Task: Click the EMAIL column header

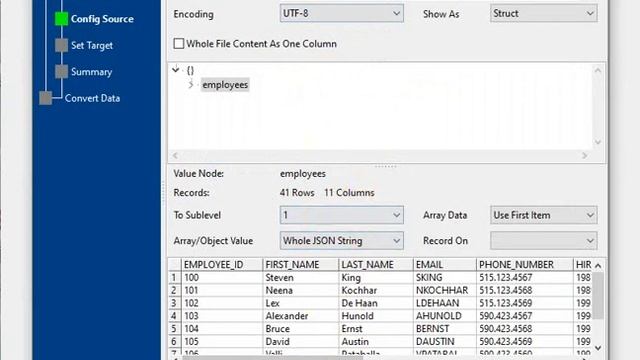Action: pyautogui.click(x=444, y=265)
